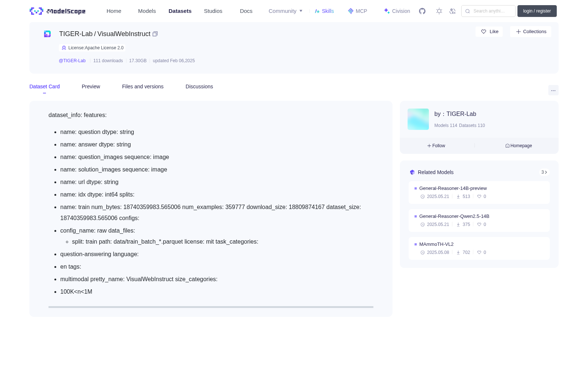Click clock icon on MAmmoTH-VL2 row
This screenshot has width=588, height=368.
pyautogui.click(x=423, y=252)
